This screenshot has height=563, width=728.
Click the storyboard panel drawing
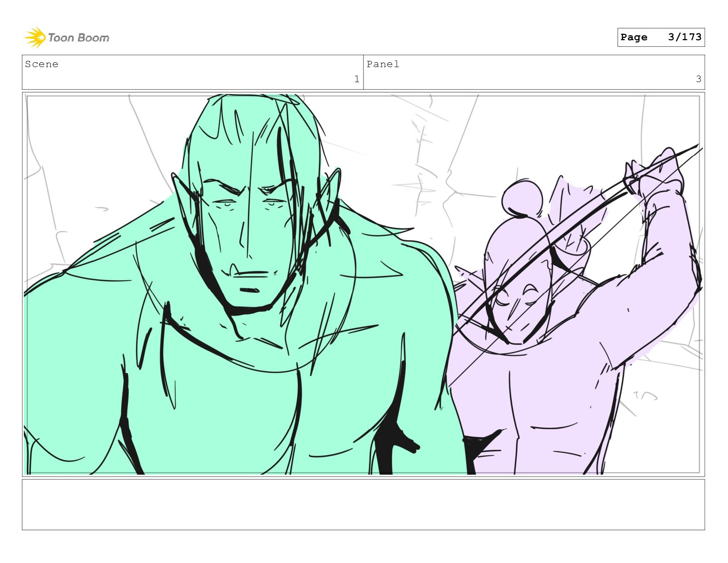coord(363,284)
